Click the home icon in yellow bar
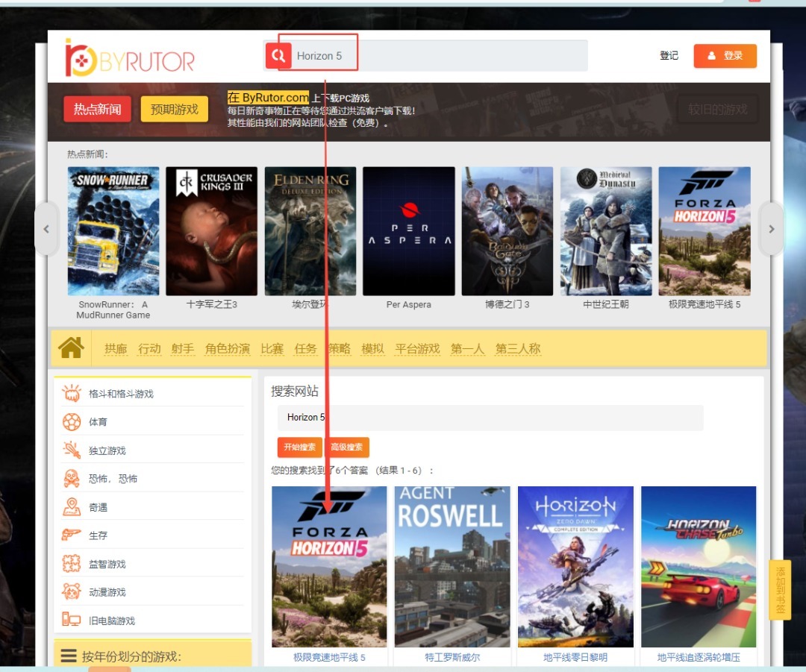Viewport: 806px width, 672px height. [x=71, y=348]
